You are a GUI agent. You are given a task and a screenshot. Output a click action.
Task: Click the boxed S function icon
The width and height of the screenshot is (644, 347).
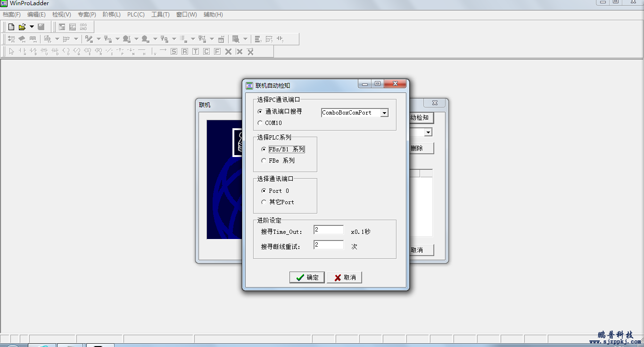tap(174, 51)
